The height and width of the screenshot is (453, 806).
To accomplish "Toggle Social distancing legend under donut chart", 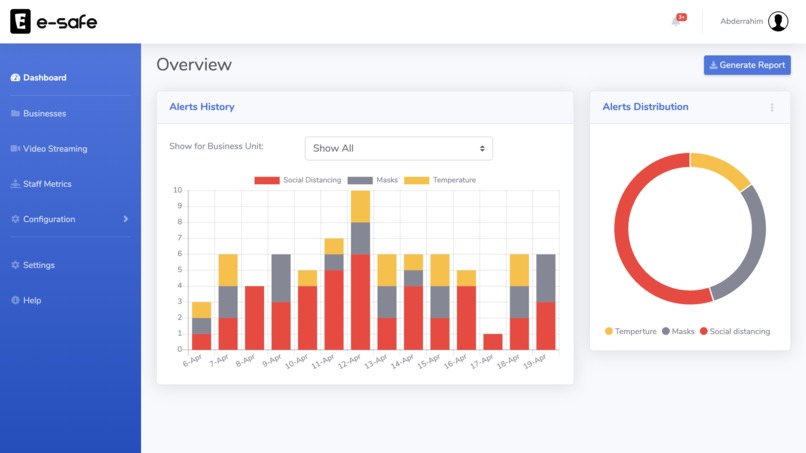I will tap(735, 331).
